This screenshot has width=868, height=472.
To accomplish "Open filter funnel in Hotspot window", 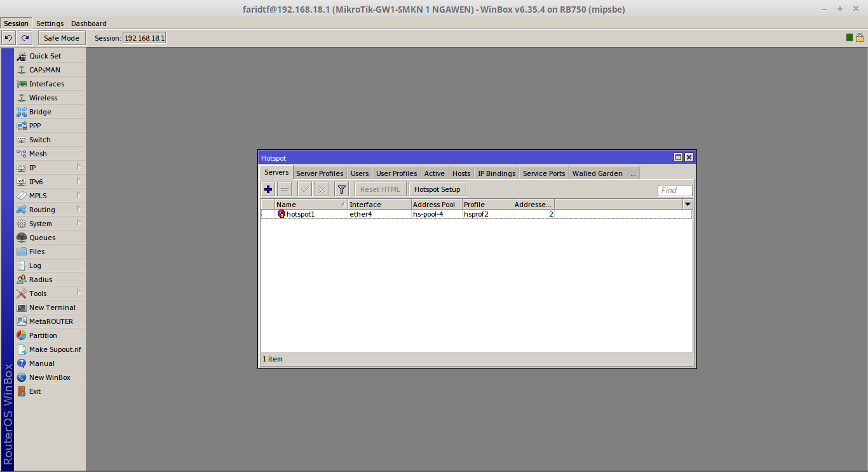I will 342,189.
